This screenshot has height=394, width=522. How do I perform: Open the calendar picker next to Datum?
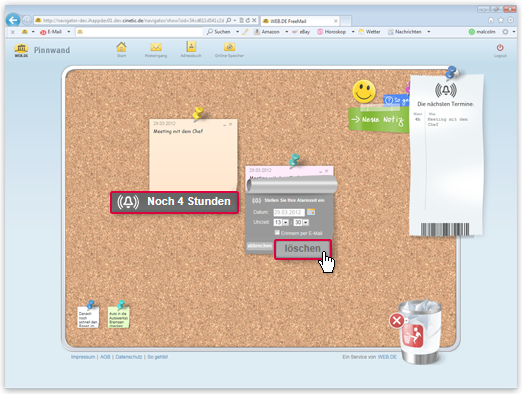pos(311,212)
